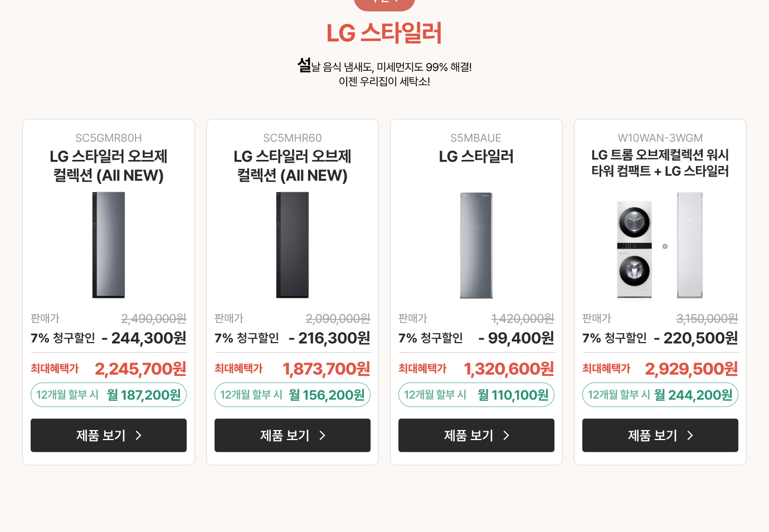Image resolution: width=769 pixels, height=532 pixels.
Task: Click the monthly 187,200원 installment badge
Action: pyautogui.click(x=109, y=395)
